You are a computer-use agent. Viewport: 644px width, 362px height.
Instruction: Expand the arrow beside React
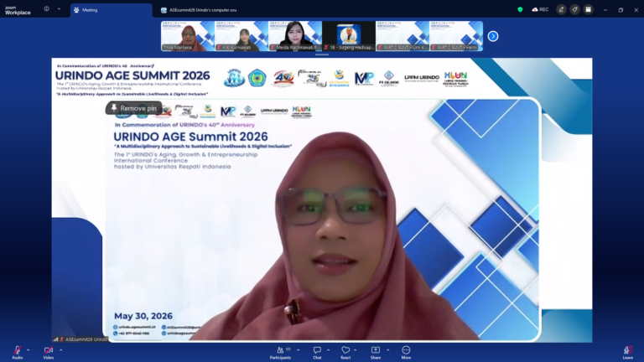[x=356, y=350]
